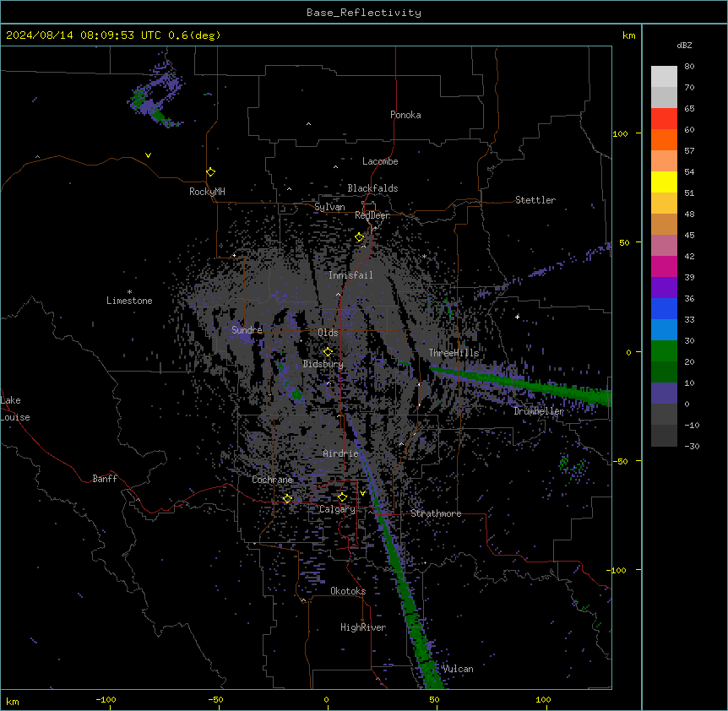Click the white plus marker north of Drumheller
728x711 pixels.
tap(517, 317)
